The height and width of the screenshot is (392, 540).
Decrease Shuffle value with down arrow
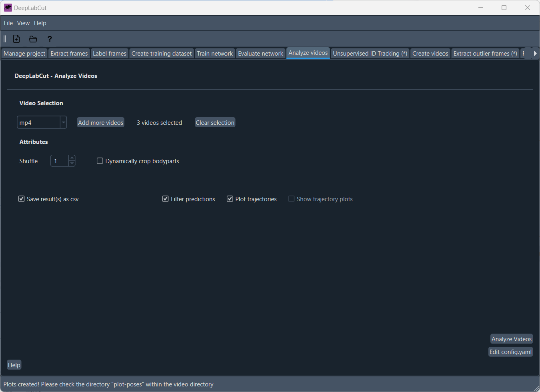click(72, 164)
